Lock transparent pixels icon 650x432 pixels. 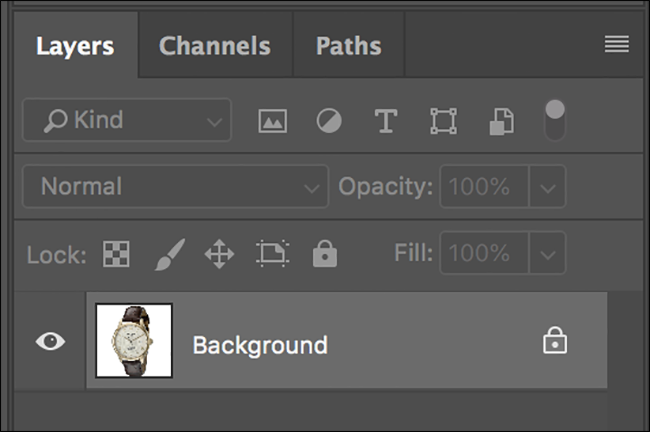pos(116,254)
